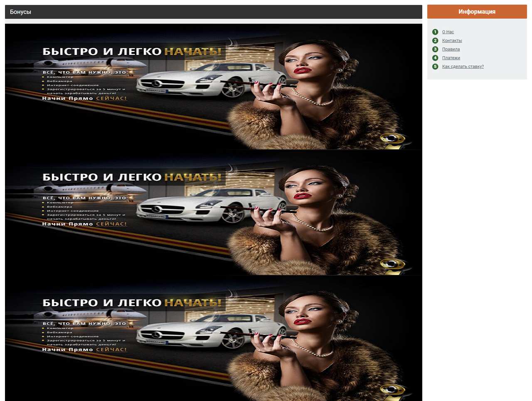Click the middle bonus banner image

tap(214, 212)
